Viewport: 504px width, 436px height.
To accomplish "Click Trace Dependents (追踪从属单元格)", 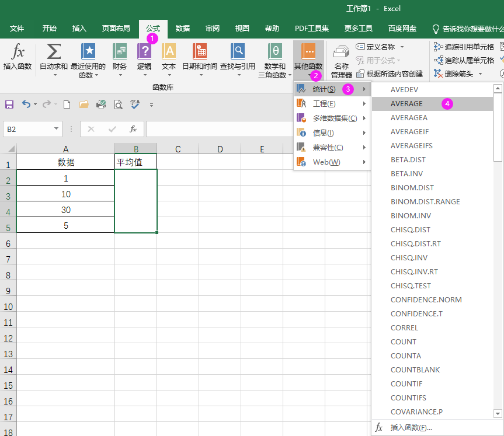I will (464, 60).
